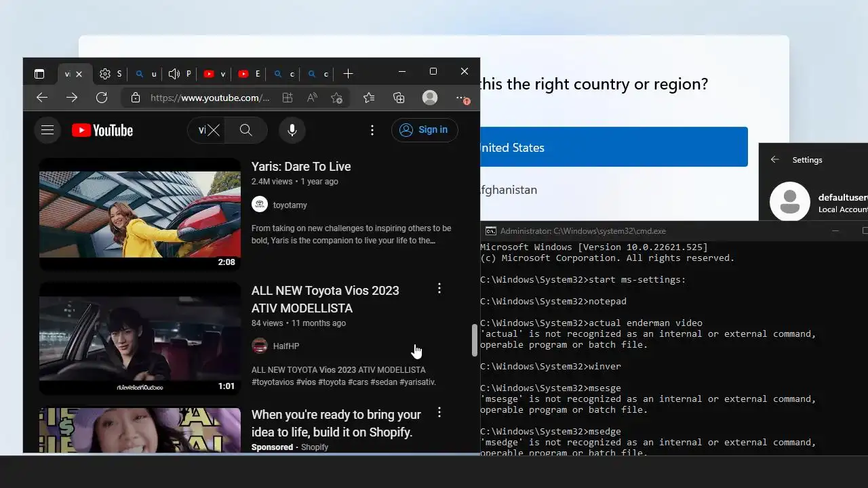Open the Shopify sponsored ad title
Image resolution: width=868 pixels, height=488 pixels.
336,423
